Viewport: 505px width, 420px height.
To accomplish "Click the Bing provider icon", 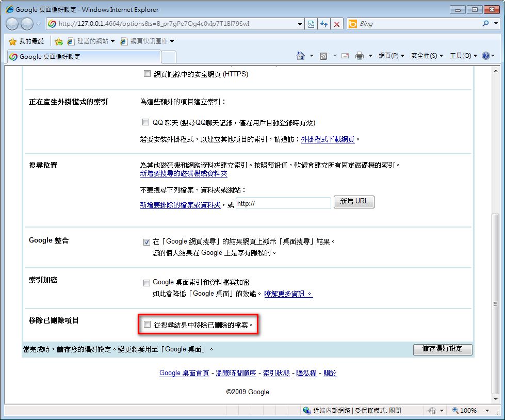I will tap(353, 24).
